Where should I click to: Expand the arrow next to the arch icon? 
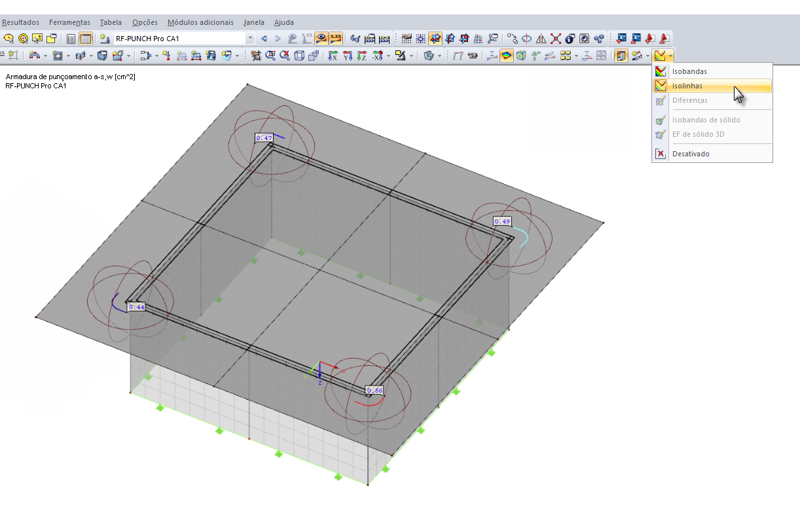point(45,56)
